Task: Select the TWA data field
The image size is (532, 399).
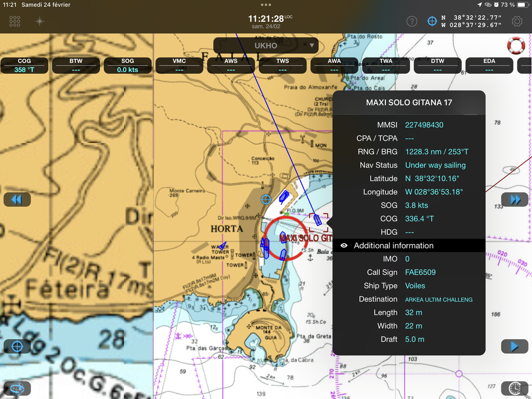Action: (x=386, y=65)
